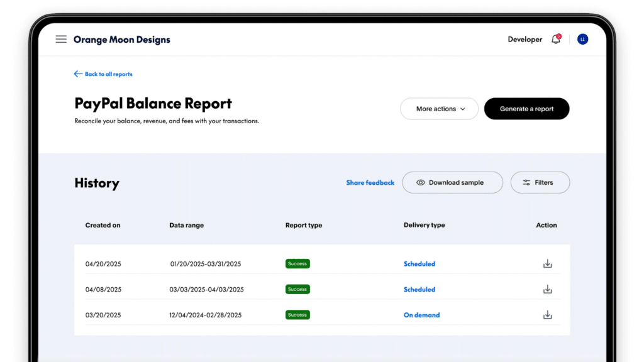Download the 03/20/2025 report

pos(548,315)
